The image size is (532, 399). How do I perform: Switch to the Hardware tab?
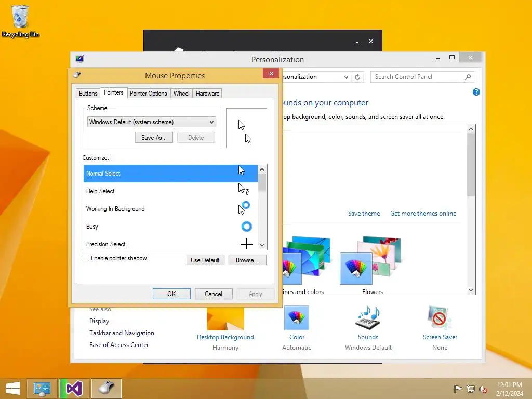pos(207,94)
